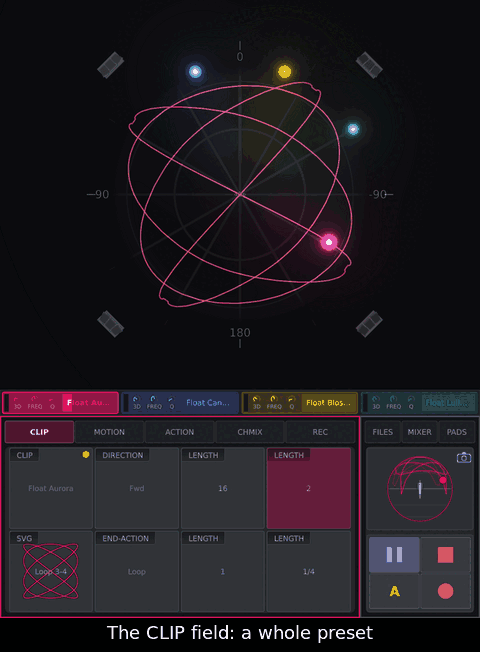
Task: Click the level meter on the Float Can... track
Action: [126, 403]
